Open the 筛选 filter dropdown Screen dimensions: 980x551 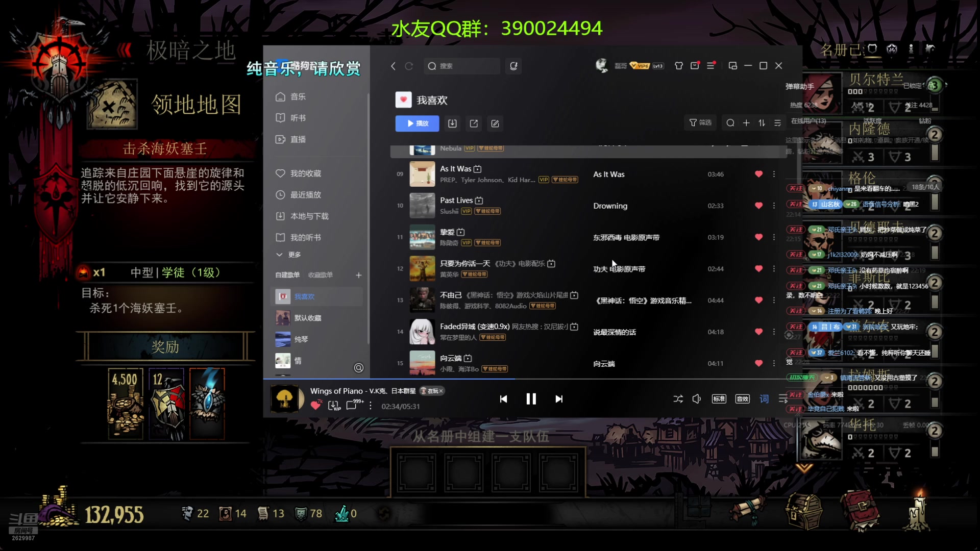pos(700,123)
